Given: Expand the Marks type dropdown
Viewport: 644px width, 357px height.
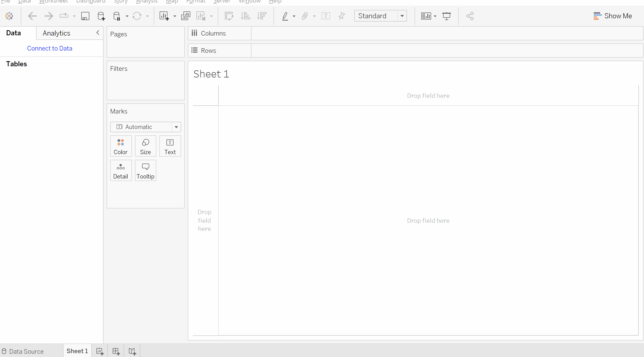Looking at the screenshot, I should pyautogui.click(x=176, y=127).
